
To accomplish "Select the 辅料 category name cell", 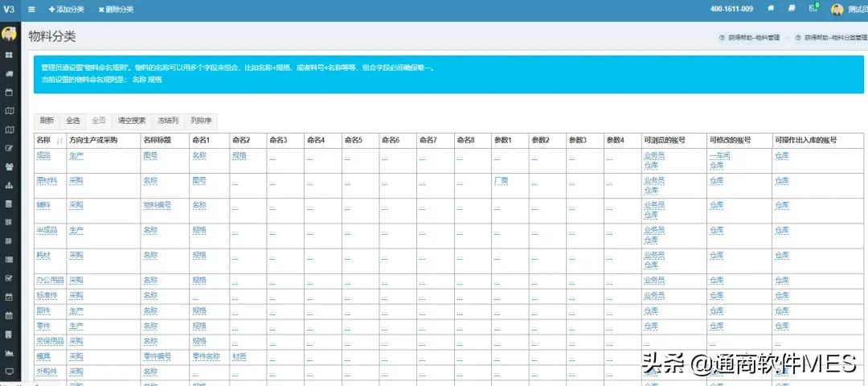I will click(x=43, y=205).
